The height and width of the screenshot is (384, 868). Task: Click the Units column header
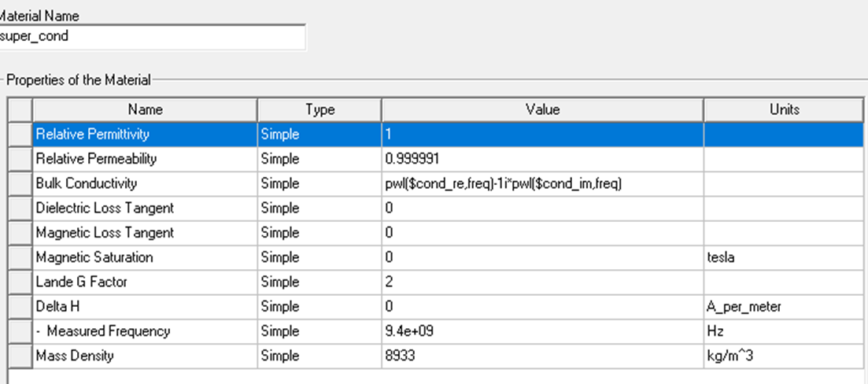point(784,109)
